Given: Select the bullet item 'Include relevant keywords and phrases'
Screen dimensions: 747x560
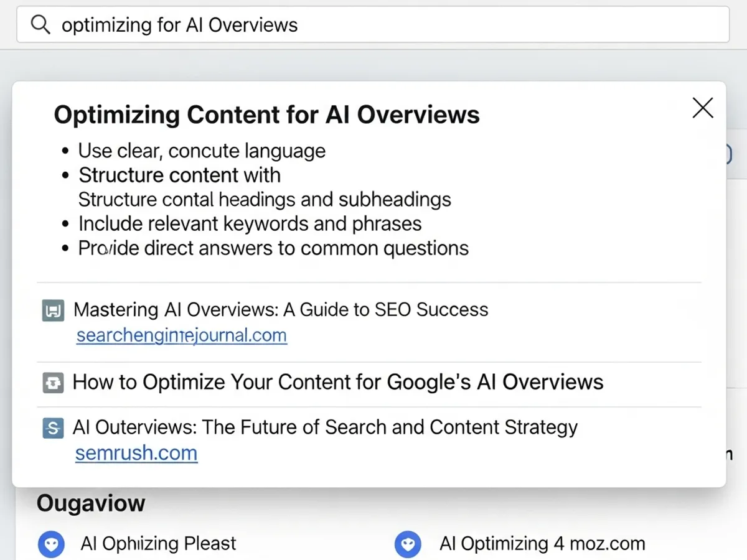Looking at the screenshot, I should tap(250, 223).
